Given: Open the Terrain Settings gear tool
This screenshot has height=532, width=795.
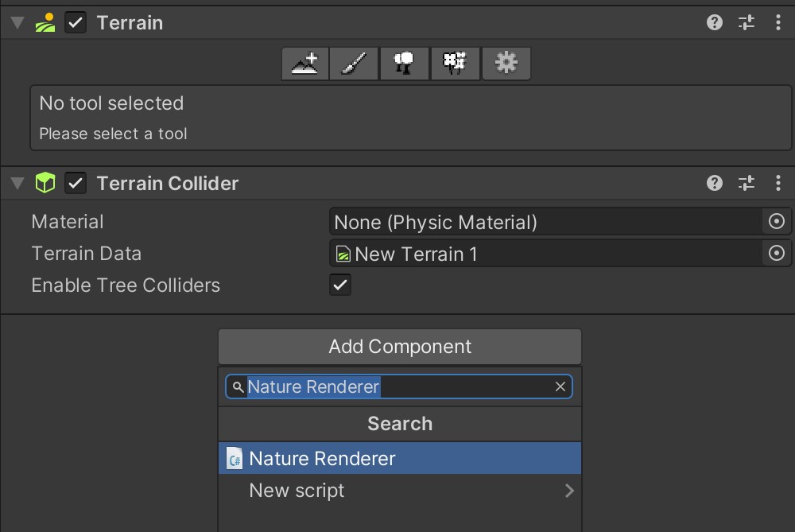Looking at the screenshot, I should click(506, 64).
